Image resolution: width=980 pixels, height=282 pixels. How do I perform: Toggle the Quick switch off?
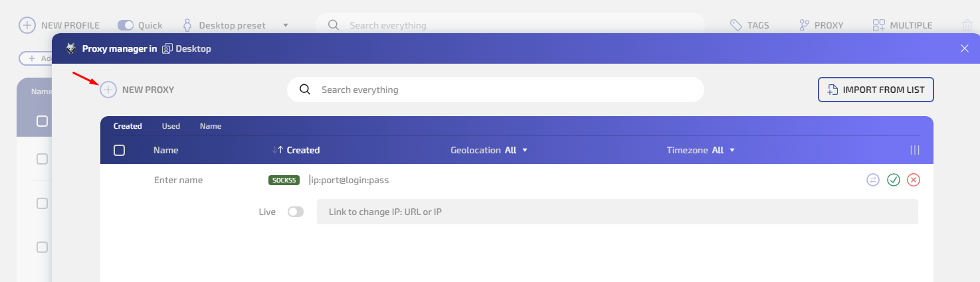coord(126,25)
